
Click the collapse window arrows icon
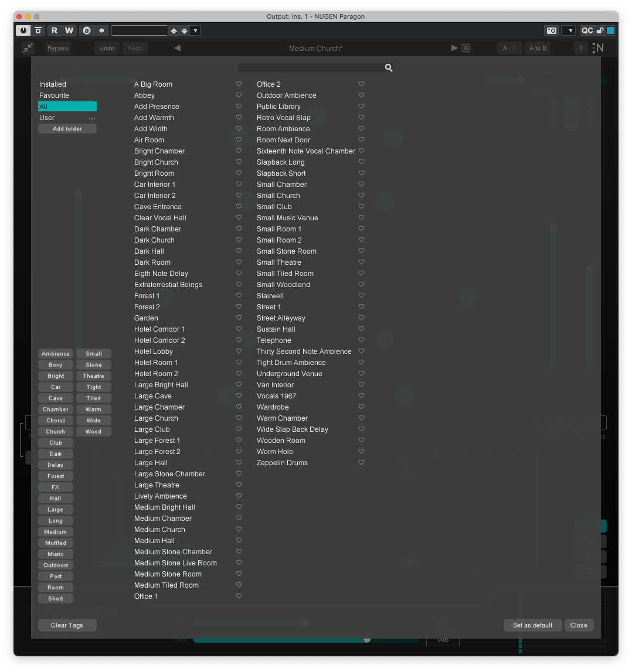tap(28, 48)
